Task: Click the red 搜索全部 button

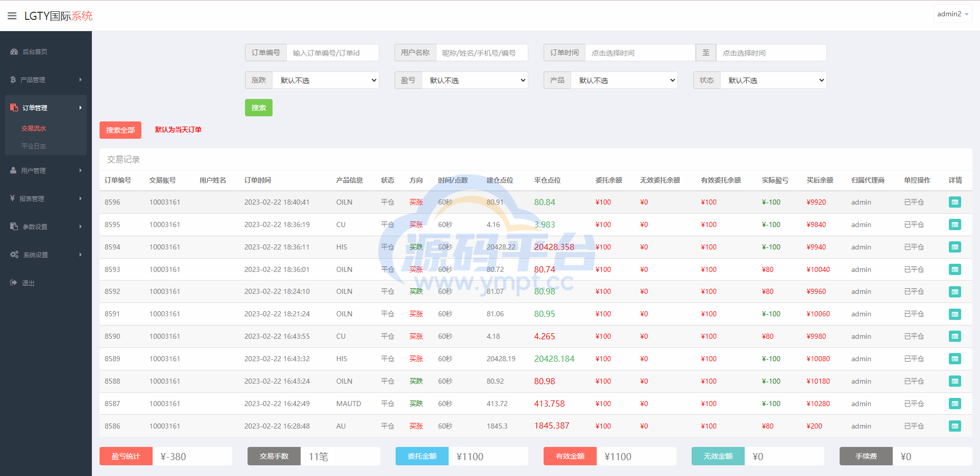Action: 120,130
